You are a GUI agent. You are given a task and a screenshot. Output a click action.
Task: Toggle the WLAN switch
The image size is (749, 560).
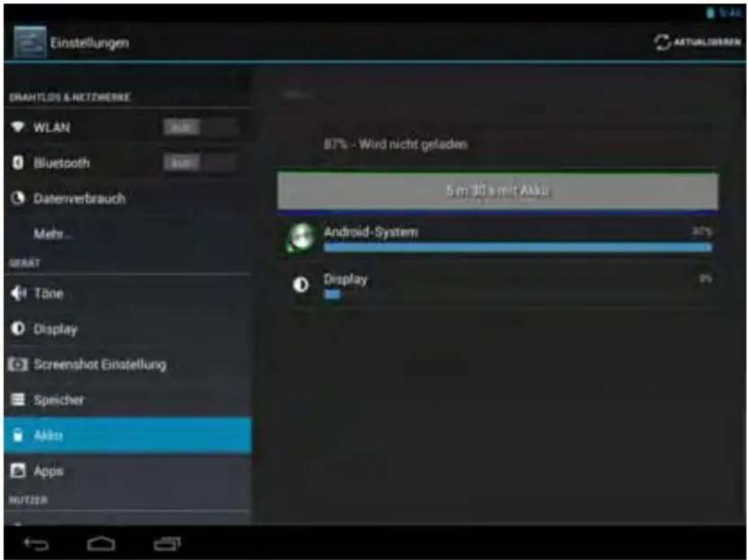click(201, 128)
